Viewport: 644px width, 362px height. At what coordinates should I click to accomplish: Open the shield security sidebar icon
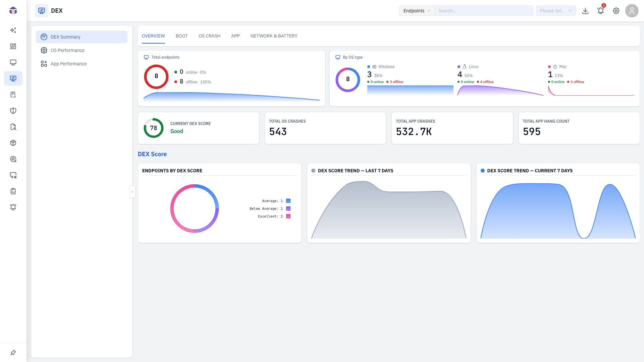[x=13, y=111]
